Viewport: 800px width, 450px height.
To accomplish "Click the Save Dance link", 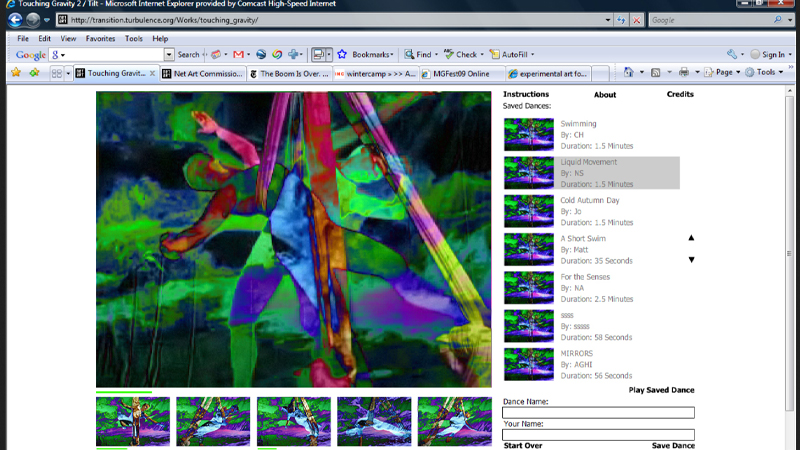I will pyautogui.click(x=673, y=445).
